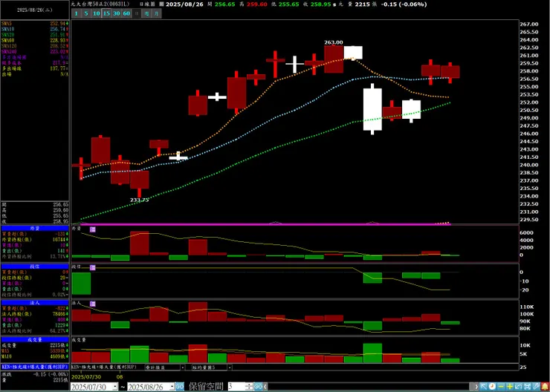Select the 投信 blue panel header
Viewport: 550px width, 392px height.
pyautogui.click(x=35, y=267)
